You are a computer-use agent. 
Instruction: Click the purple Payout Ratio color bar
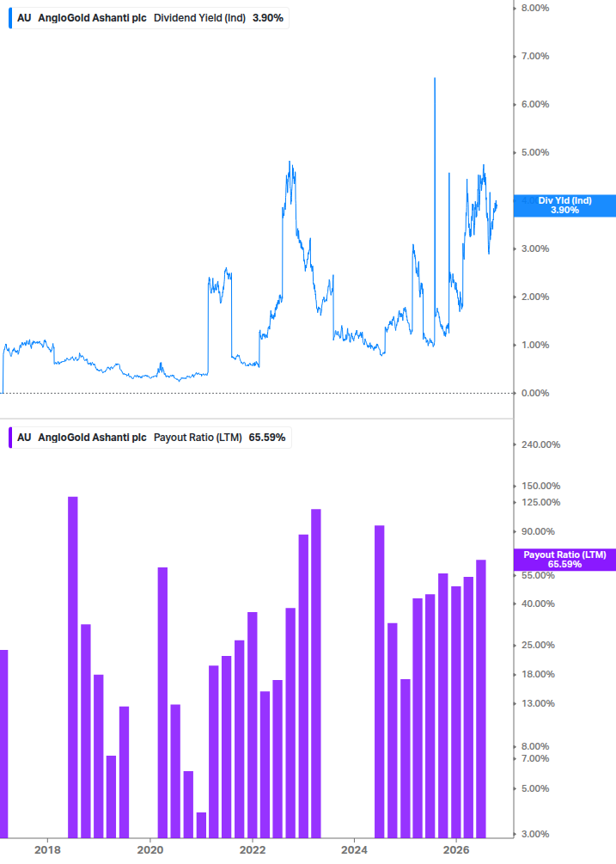[x=10, y=438]
